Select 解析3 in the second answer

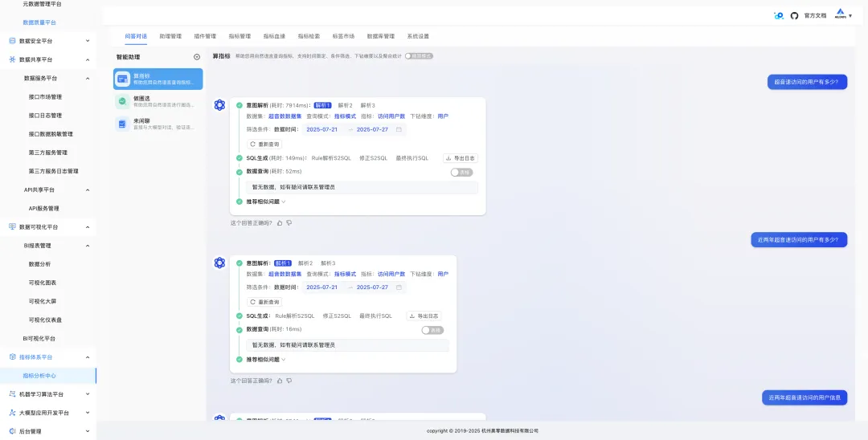(328, 263)
